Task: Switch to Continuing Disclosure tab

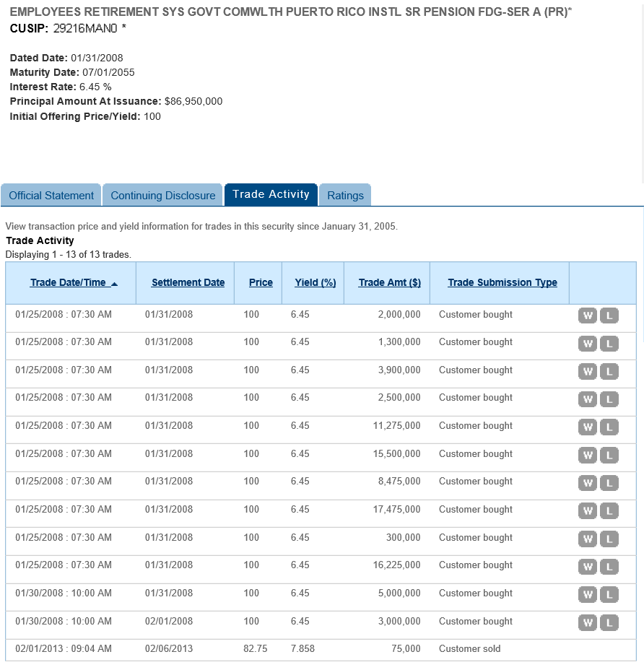Action: [x=163, y=195]
